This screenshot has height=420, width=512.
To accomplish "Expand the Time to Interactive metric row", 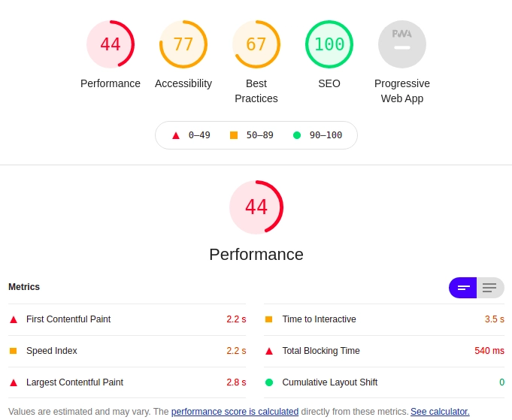I will click(319, 319).
